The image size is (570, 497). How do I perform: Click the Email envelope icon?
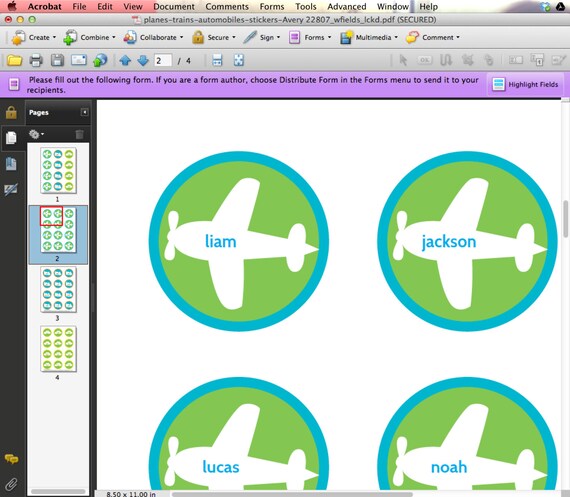[x=79, y=60]
